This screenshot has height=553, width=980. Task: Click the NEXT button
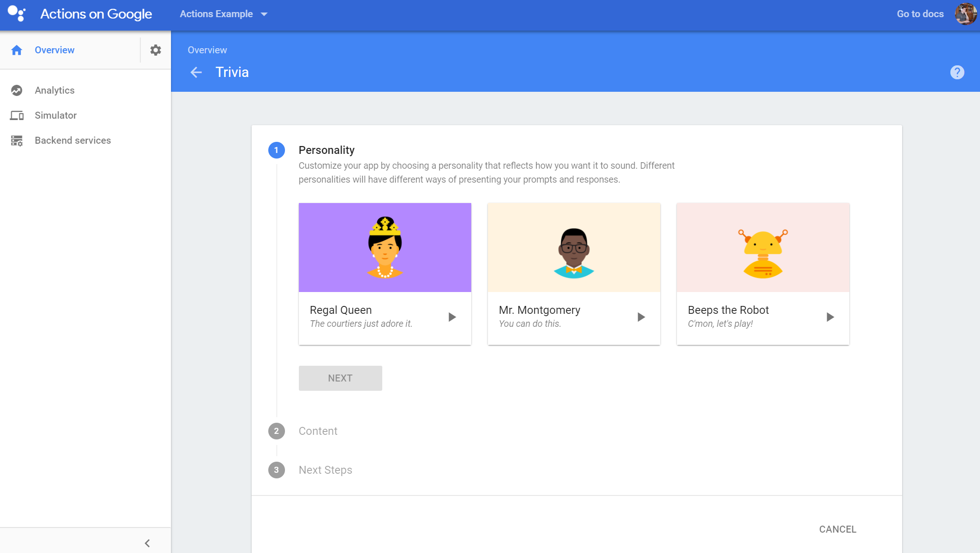pyautogui.click(x=340, y=378)
